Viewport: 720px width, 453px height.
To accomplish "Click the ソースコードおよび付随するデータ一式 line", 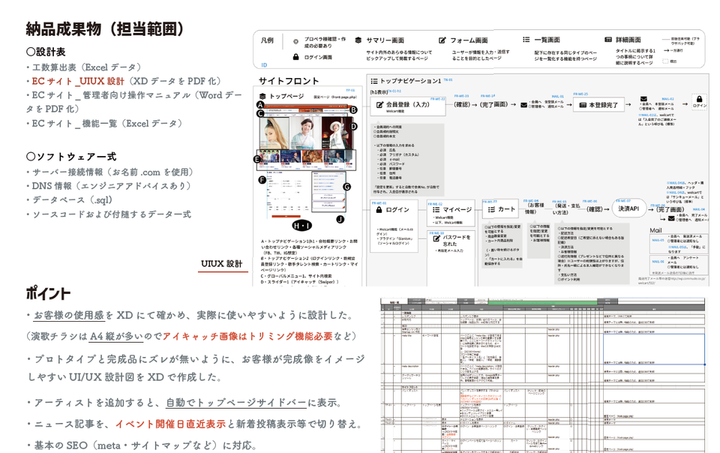I will click(108, 214).
